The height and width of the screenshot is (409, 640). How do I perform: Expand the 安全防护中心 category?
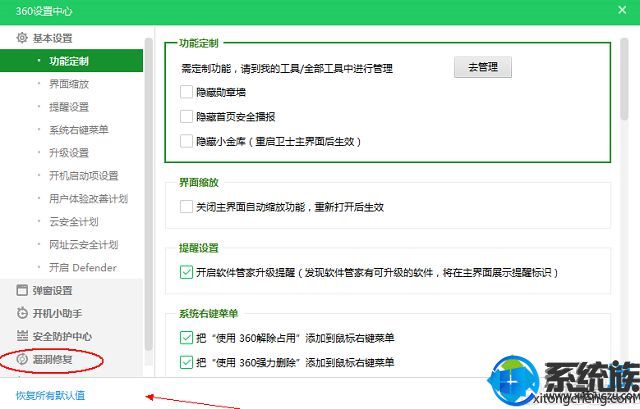(x=62, y=336)
